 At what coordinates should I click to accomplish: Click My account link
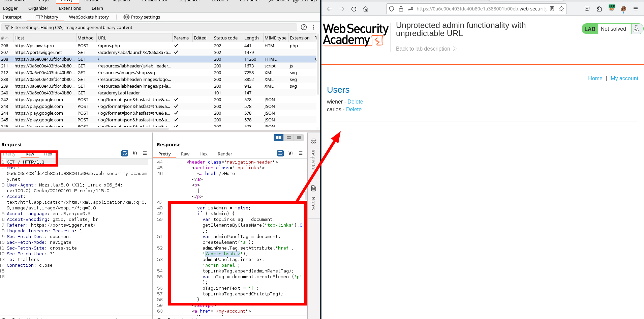[624, 78]
